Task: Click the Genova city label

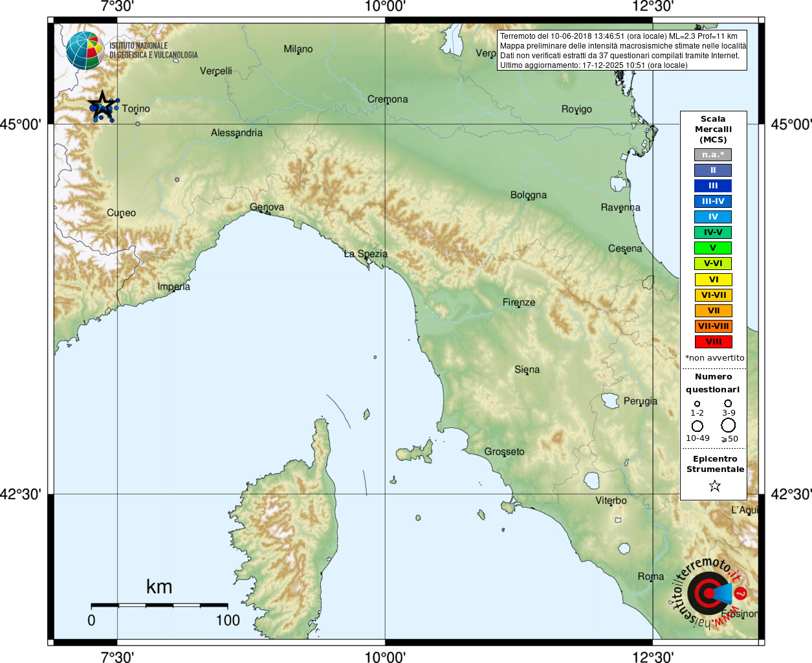Action: point(267,207)
